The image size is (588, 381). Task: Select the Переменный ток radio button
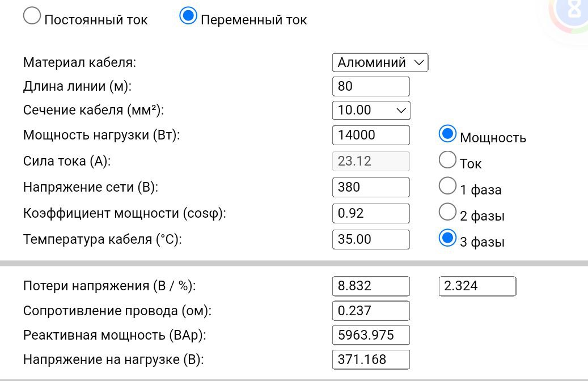coord(188,16)
